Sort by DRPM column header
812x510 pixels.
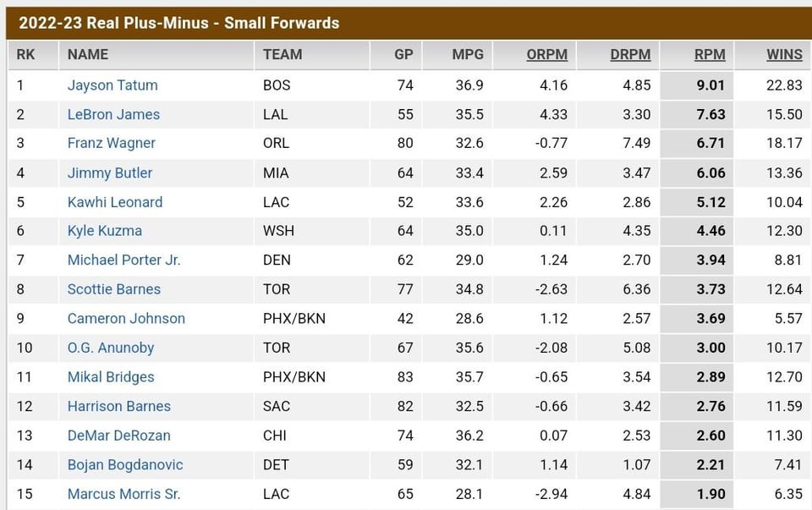630,54
